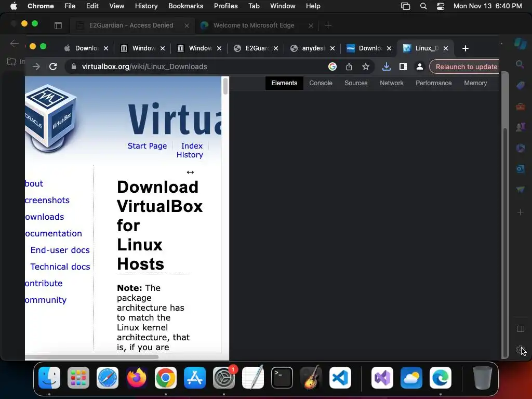Open System Settings from the Dock
Viewport: 532px width, 399px height.
tap(223, 378)
